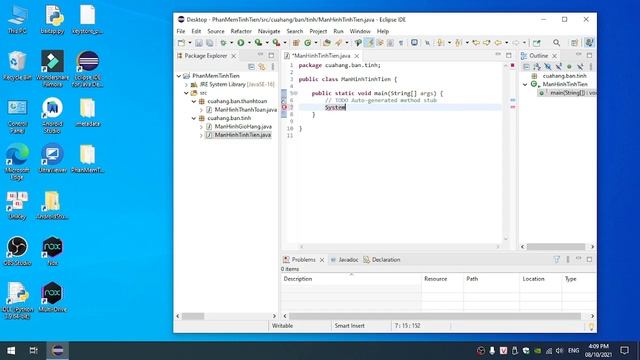Open the File menu

(181, 31)
